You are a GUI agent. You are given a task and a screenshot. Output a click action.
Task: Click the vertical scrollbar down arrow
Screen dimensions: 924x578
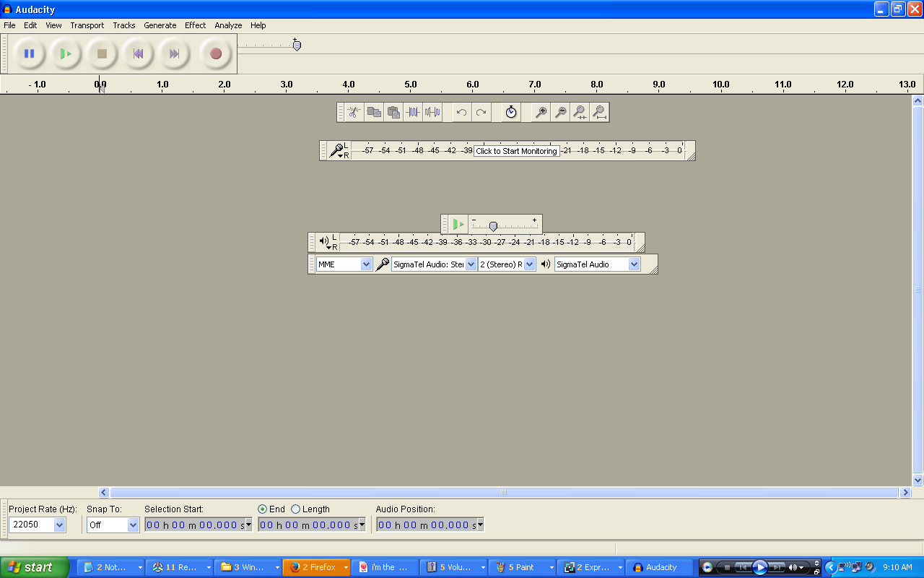918,480
